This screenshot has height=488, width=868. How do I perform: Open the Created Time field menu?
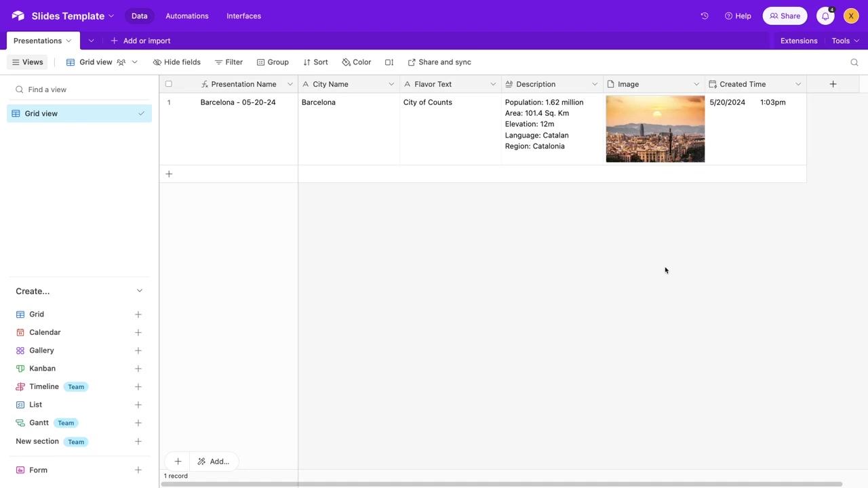click(x=798, y=84)
